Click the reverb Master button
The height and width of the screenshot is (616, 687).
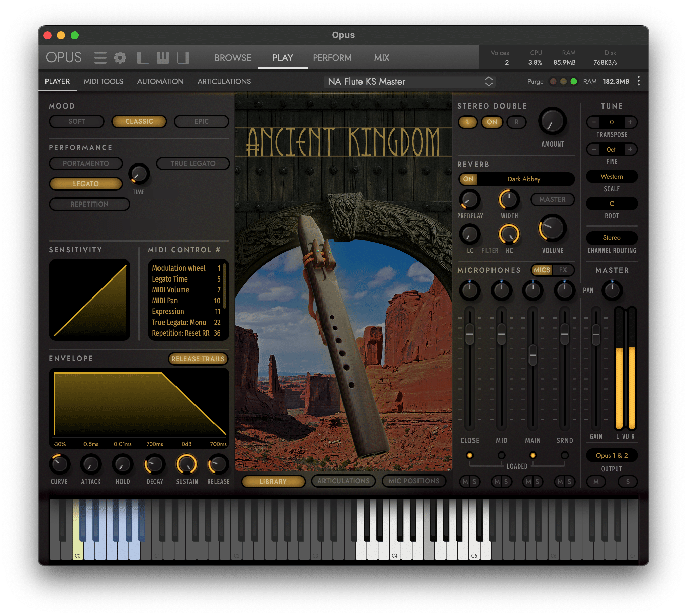pos(552,199)
